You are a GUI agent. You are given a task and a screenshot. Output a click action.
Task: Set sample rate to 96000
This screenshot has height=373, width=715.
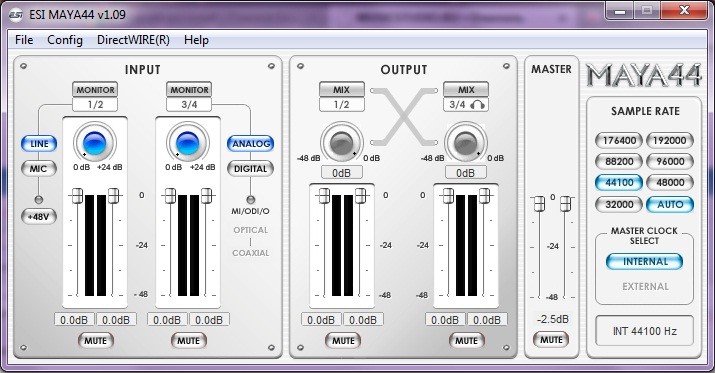[669, 161]
